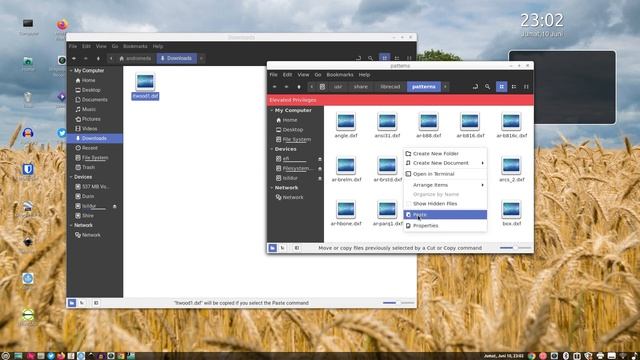Collapse Devices section in patterns sidebar
This screenshot has height=360, width=640.
point(272,149)
